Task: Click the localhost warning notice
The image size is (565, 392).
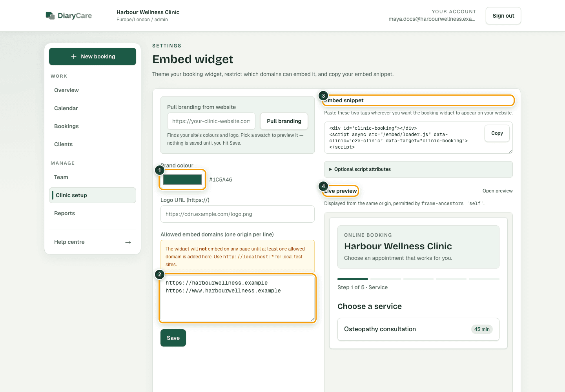Action: pyautogui.click(x=237, y=256)
